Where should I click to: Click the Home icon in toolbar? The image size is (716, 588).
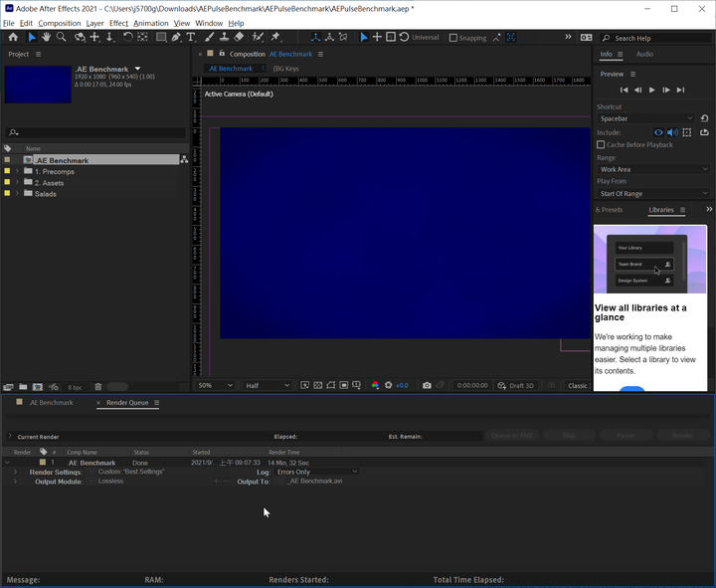[x=13, y=38]
